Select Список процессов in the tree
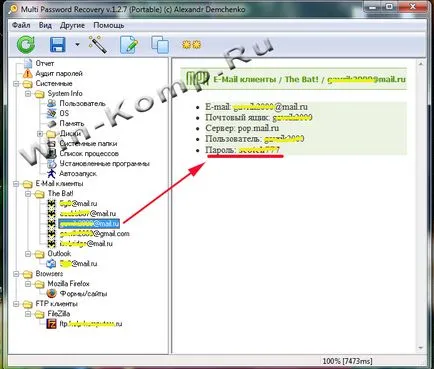Screen dimensions: 434x369 pyautogui.click(x=89, y=154)
